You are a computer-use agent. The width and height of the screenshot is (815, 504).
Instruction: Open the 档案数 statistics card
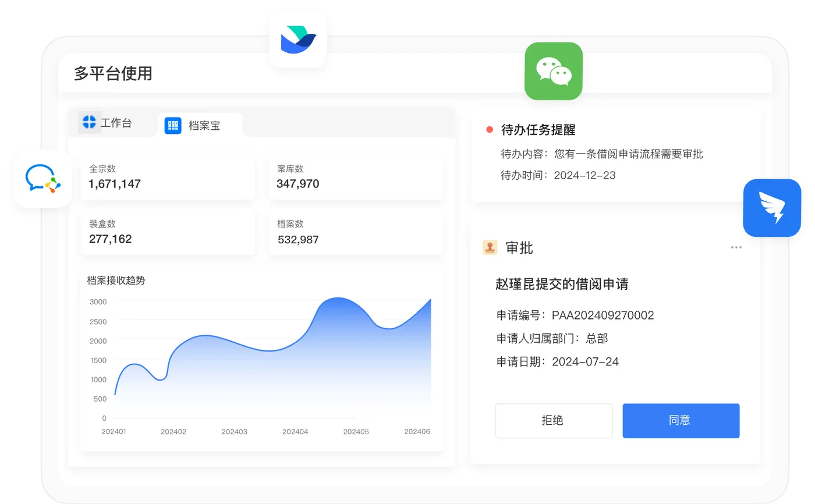[x=355, y=232]
